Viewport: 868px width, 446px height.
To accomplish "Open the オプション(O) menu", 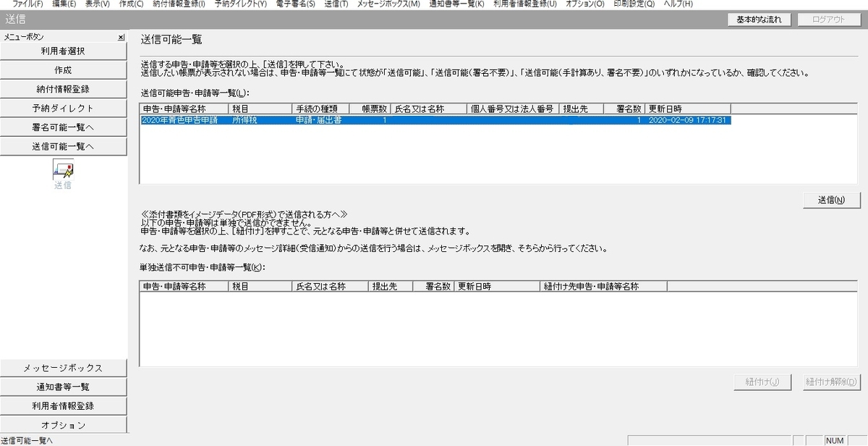I will 585,4.
